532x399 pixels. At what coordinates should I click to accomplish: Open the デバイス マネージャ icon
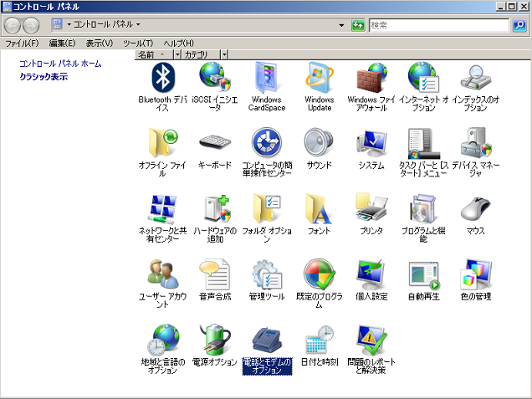[x=476, y=143]
